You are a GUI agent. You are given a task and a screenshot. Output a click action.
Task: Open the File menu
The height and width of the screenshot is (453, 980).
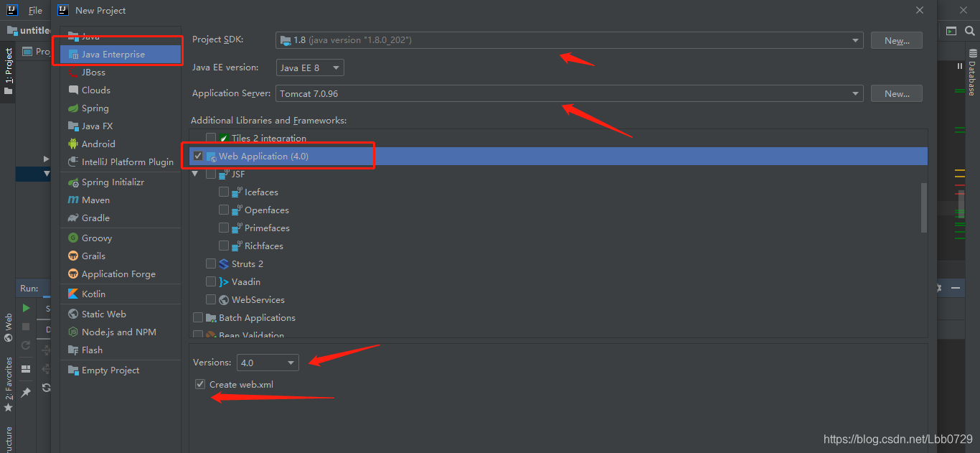point(35,11)
